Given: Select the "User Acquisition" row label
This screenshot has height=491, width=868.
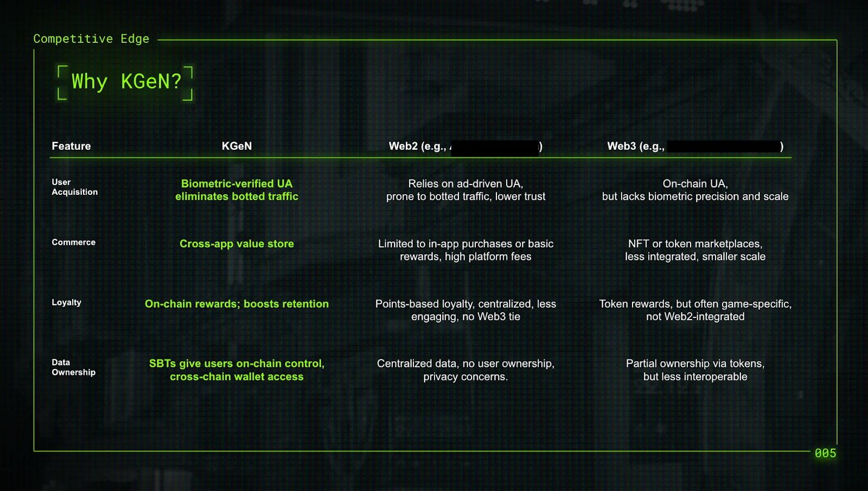Looking at the screenshot, I should pos(74,187).
